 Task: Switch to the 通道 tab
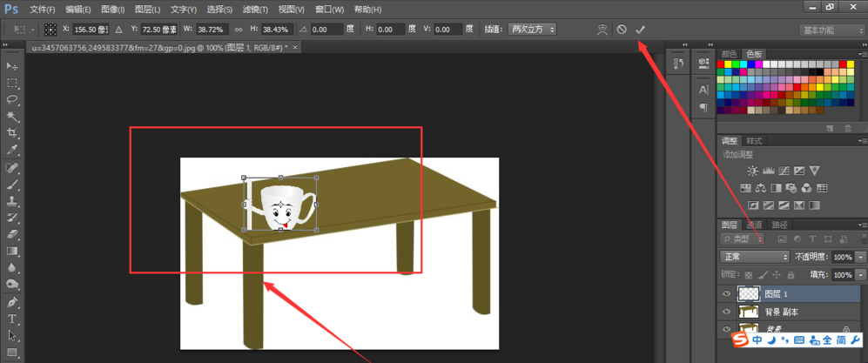coord(757,225)
